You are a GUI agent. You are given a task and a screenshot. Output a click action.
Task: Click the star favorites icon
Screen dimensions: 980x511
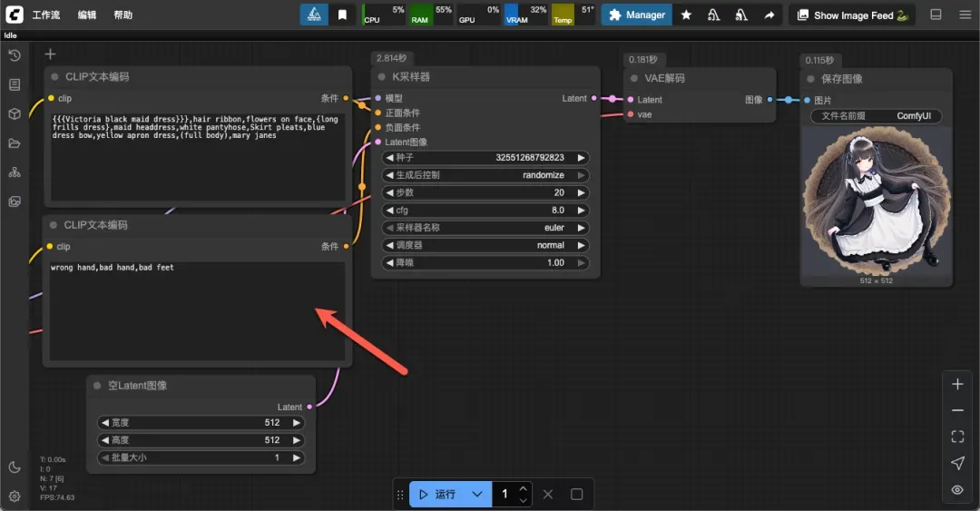(x=686, y=15)
